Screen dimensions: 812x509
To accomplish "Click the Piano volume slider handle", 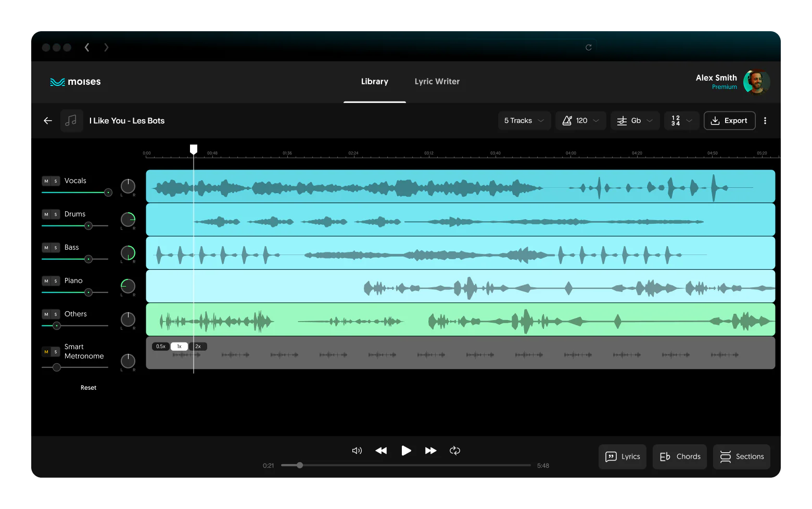I will 88,292.
